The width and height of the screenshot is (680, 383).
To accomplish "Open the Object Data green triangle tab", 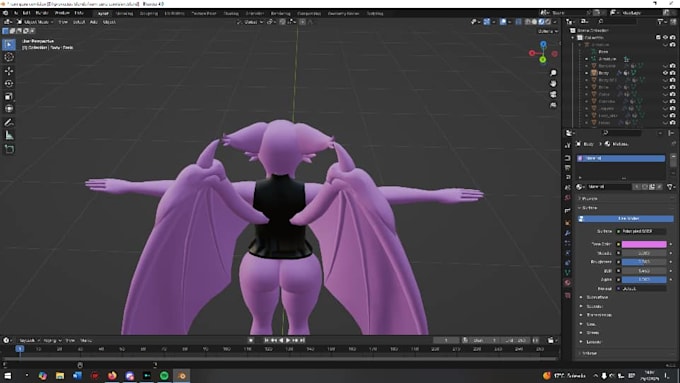I will (567, 272).
